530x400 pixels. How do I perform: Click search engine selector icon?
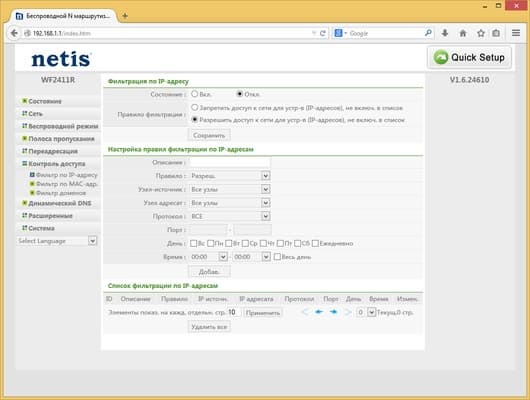coord(340,33)
